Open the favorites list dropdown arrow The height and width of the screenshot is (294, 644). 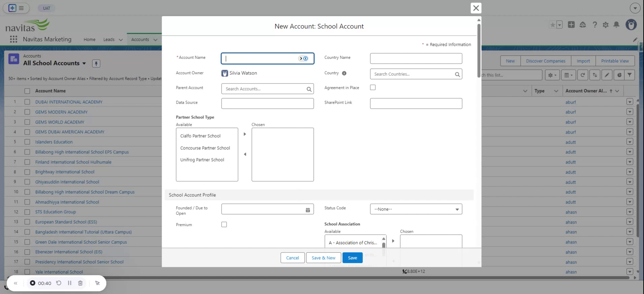[x=559, y=25]
